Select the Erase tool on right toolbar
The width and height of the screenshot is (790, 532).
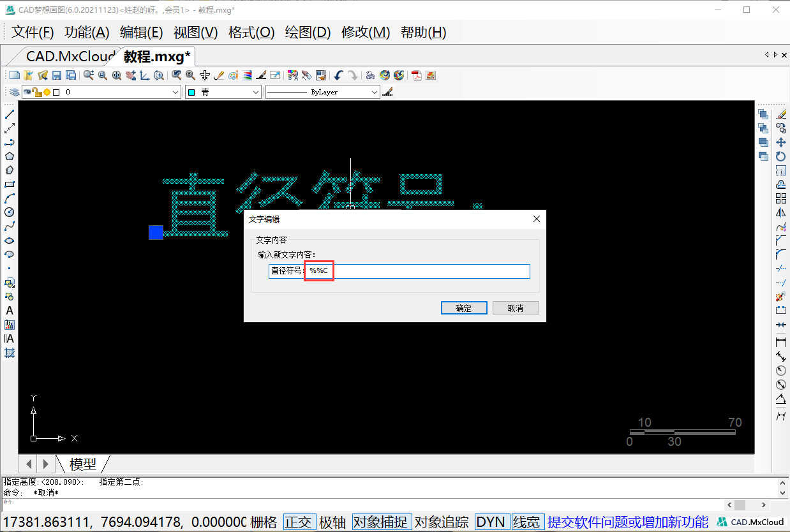(x=781, y=114)
